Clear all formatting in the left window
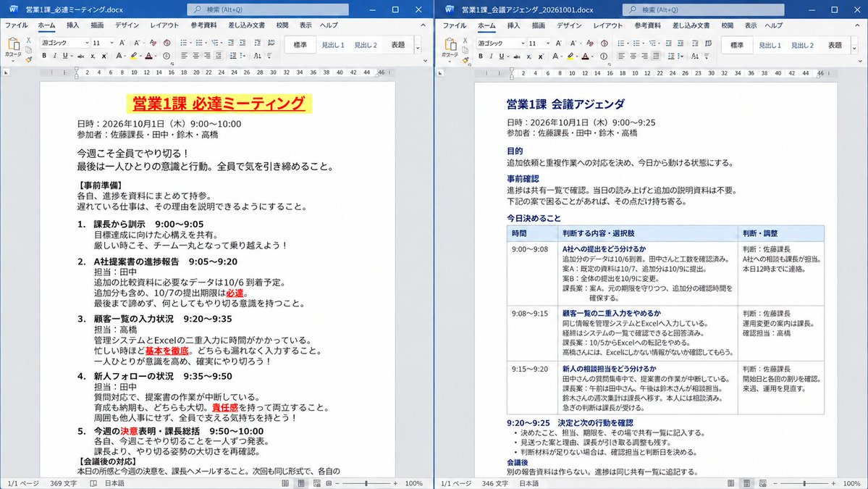The width and height of the screenshot is (868, 489). (x=153, y=43)
